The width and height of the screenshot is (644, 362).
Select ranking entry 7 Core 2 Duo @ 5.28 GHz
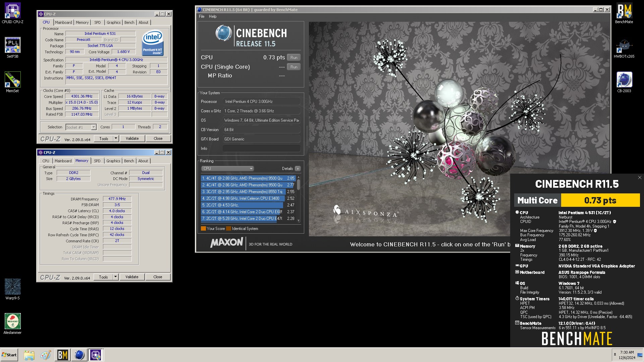(x=248, y=219)
